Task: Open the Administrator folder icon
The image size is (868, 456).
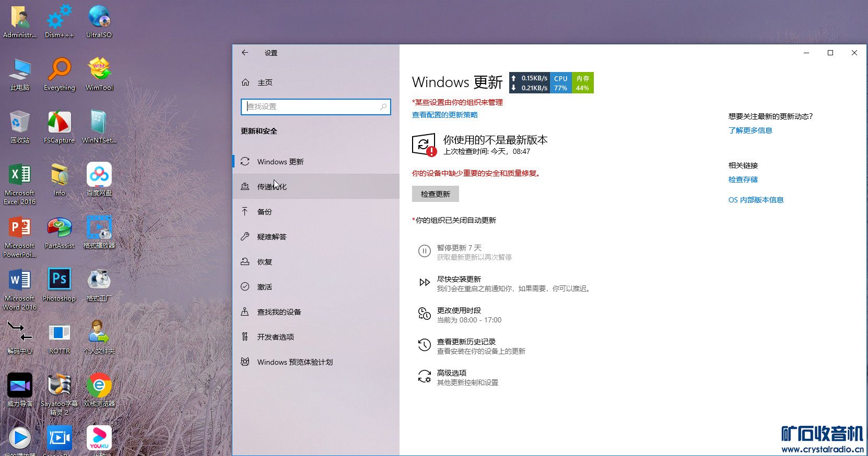Action: coord(20,21)
